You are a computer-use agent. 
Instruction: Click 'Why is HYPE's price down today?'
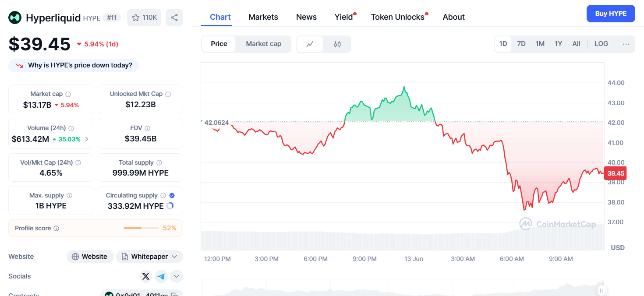[x=74, y=65]
